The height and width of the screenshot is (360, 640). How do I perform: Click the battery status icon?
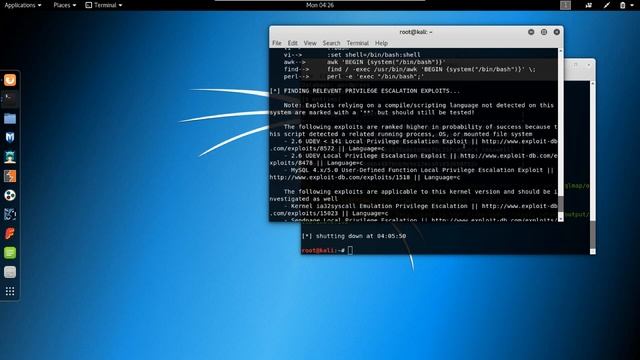coord(622,5)
